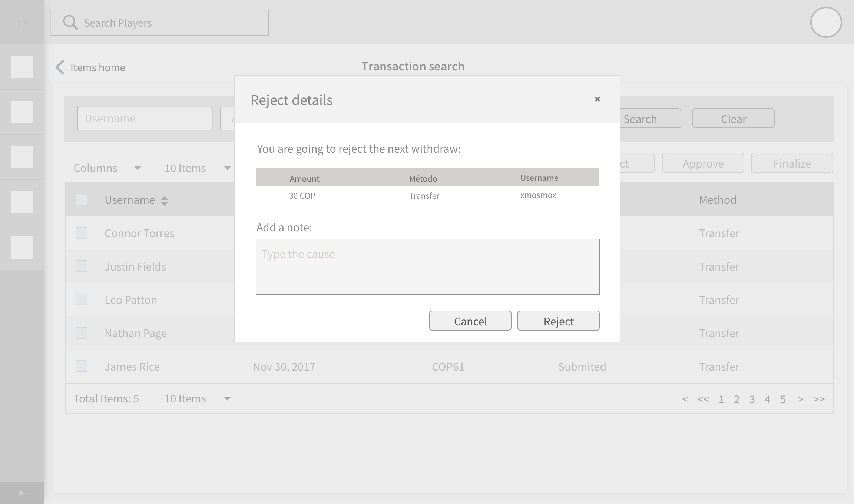Close the Reject details dialog with X
Image resolution: width=854 pixels, height=504 pixels.
coord(597,99)
